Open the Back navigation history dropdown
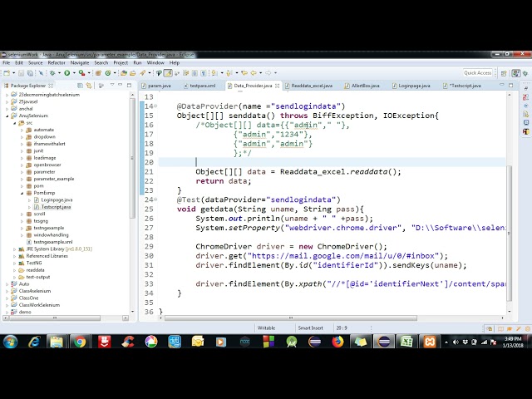Viewport: 532px width, 399px height. coord(260,73)
